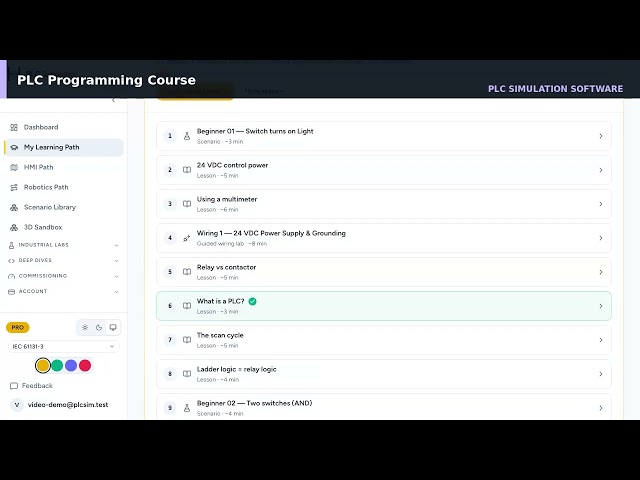The height and width of the screenshot is (480, 640).
Task: Click the code brackets icon beside Deep Dives
Action: point(11,261)
